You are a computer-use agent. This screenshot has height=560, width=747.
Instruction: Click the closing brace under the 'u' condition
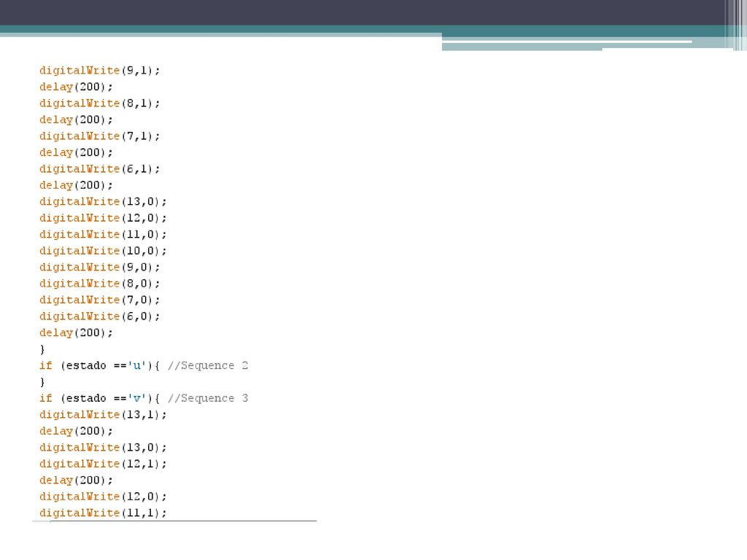click(x=42, y=382)
